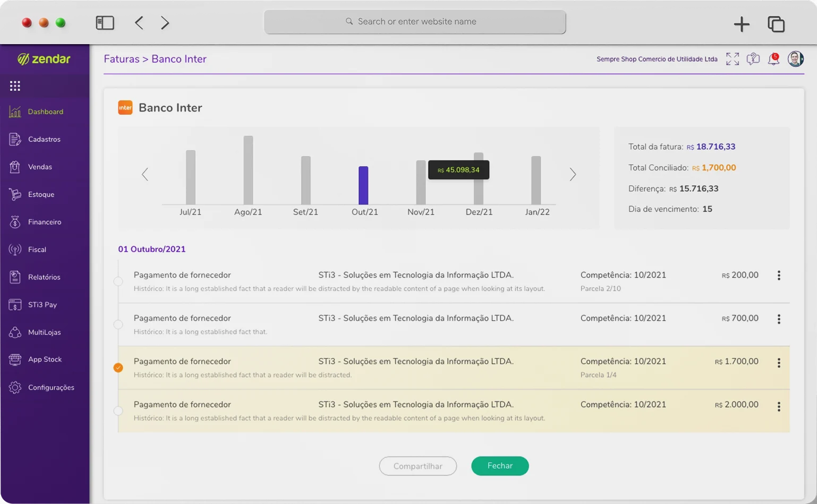Click the App Stock basket icon
The height and width of the screenshot is (504, 817).
[x=15, y=360]
